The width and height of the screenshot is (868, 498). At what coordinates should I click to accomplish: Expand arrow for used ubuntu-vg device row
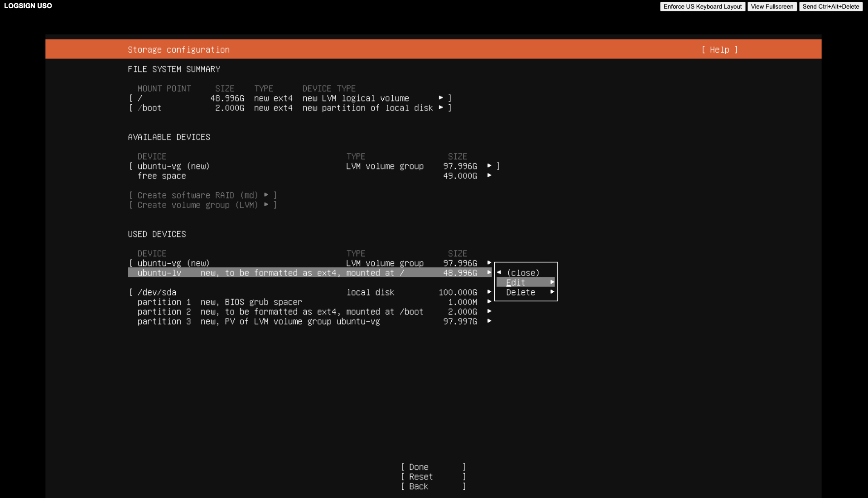click(x=489, y=263)
